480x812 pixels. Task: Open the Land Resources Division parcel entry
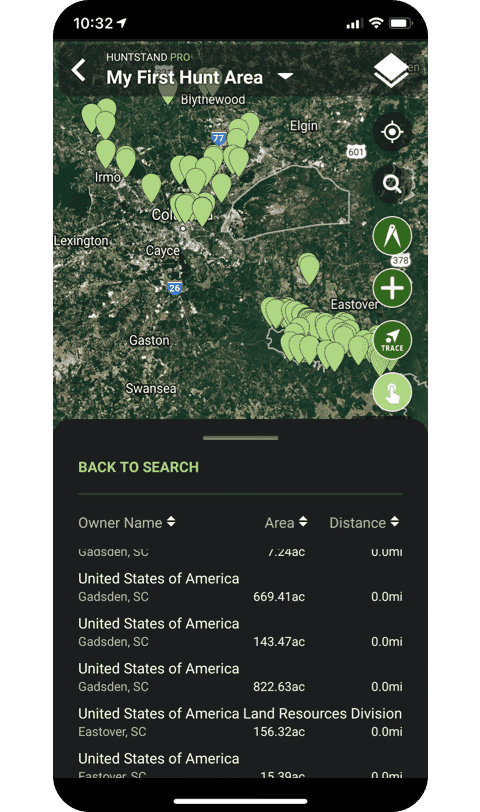click(240, 722)
